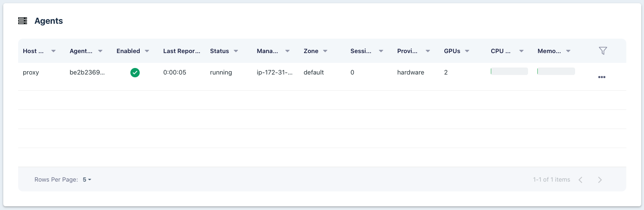The height and width of the screenshot is (210, 644).
Task: Click the Memory usage progress bar
Action: (556, 71)
